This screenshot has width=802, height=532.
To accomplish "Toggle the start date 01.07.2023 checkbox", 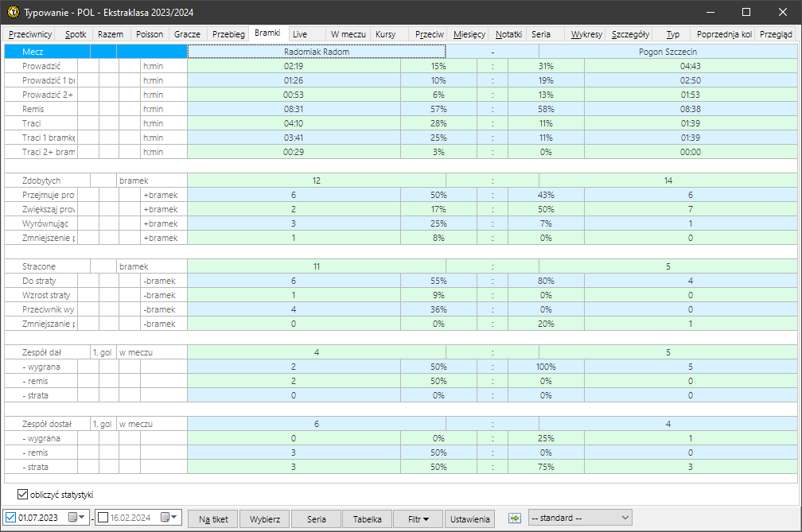I will (10, 518).
